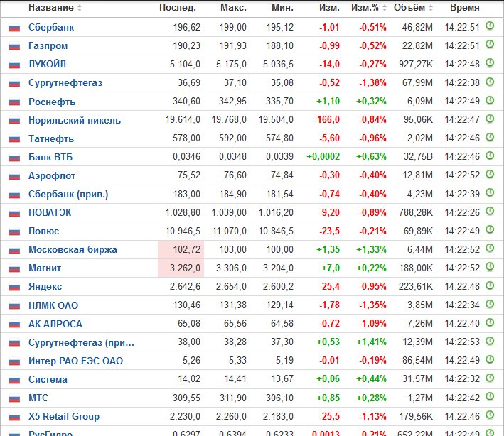Click the Russian flag icon next to МТС
The height and width of the screenshot is (436, 504).
pyautogui.click(x=14, y=399)
